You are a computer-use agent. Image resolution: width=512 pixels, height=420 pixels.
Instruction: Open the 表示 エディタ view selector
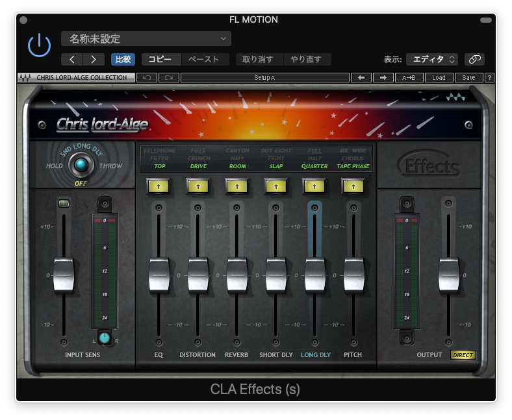click(x=431, y=59)
